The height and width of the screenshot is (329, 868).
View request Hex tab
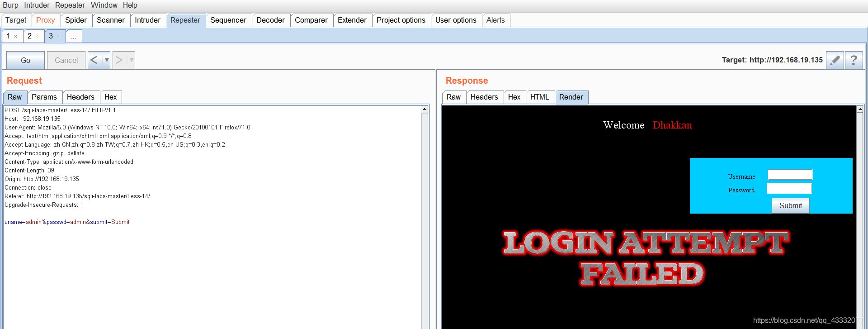pos(111,97)
